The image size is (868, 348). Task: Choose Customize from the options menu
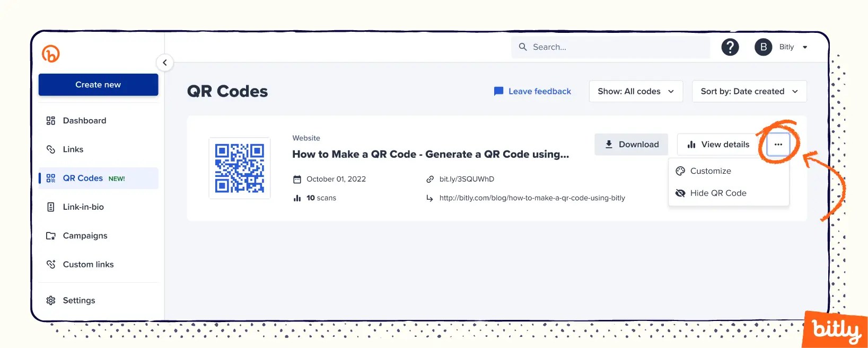pyautogui.click(x=729, y=171)
